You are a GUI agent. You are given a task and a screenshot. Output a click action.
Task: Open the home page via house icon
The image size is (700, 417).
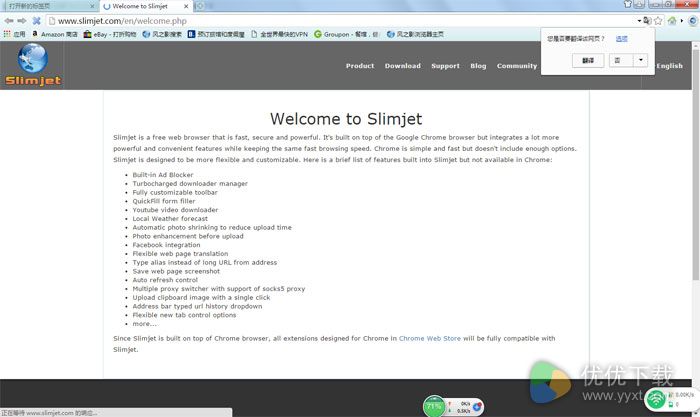click(x=672, y=21)
